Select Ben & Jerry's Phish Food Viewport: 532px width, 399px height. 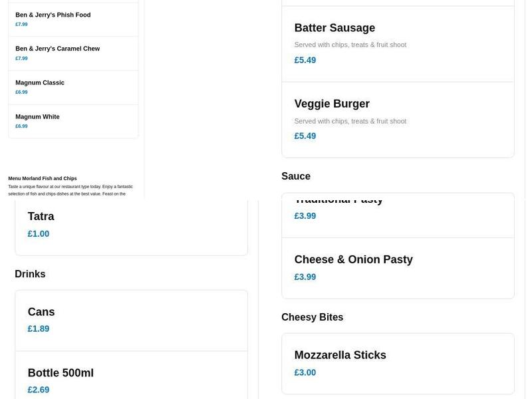coord(53,15)
